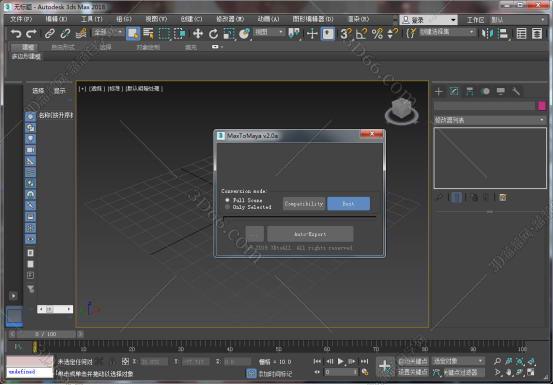Open the Layer Explorer toggle icon
This screenshot has height=385, width=553.
(x=537, y=34)
